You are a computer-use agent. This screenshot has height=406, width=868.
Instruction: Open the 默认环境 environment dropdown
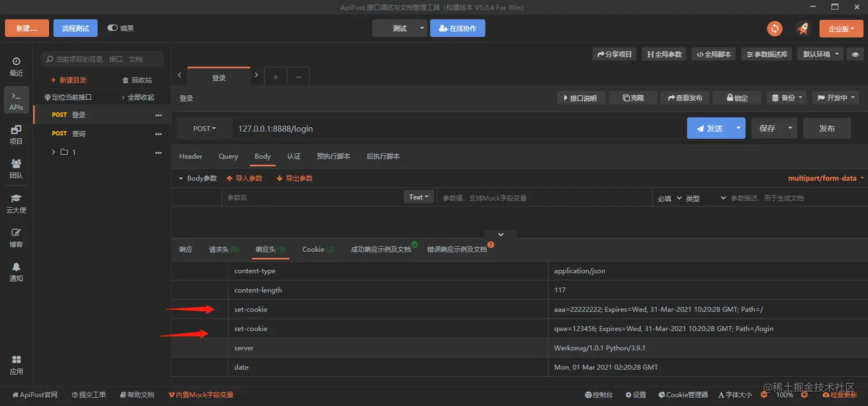click(821, 54)
